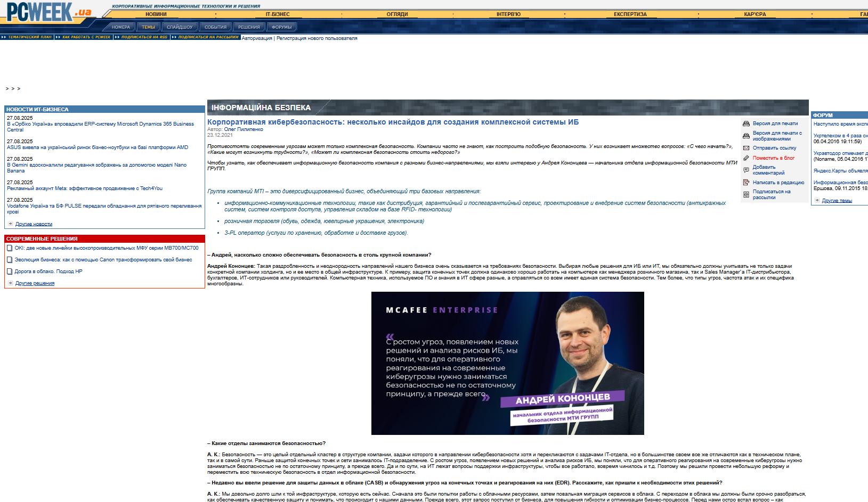
Task: Open forum topic Яндекс.Карты
Action: pos(840,171)
